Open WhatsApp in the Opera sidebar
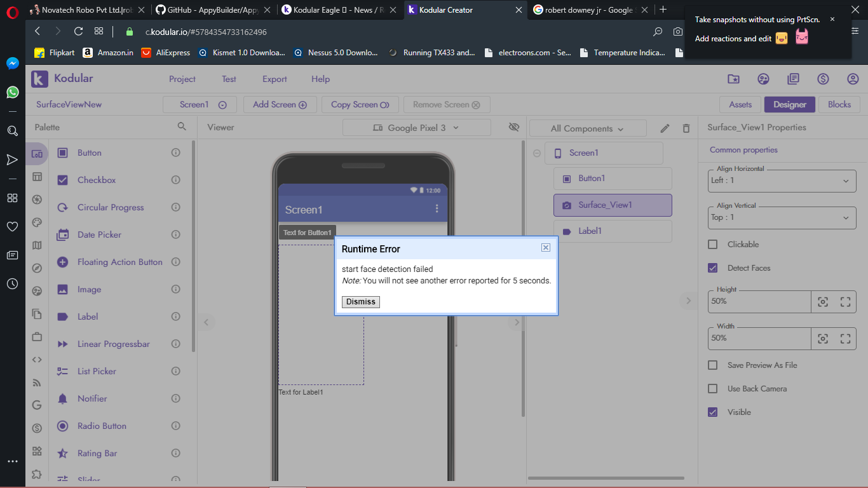This screenshot has width=868, height=488. tap(12, 92)
